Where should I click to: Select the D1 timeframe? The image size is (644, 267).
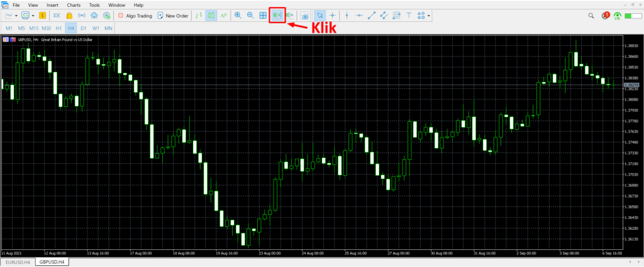pos(83,28)
